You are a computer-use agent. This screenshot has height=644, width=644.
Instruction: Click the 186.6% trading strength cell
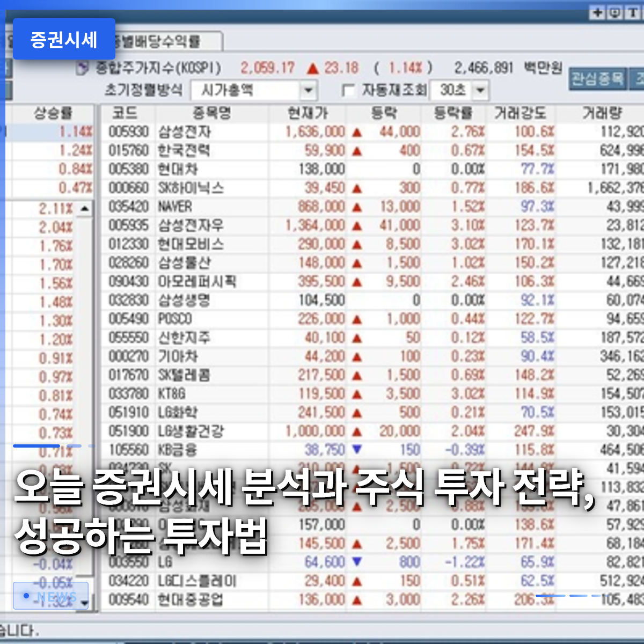click(x=535, y=188)
